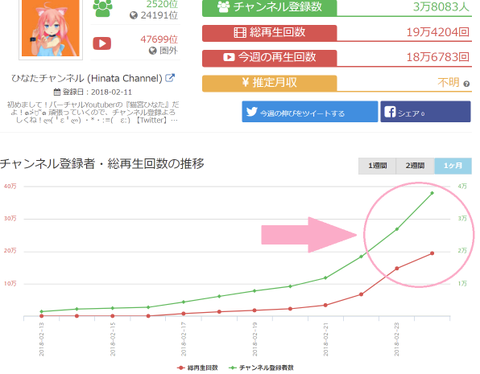
Task: Click the 24191位 world ranking text
Action: [159, 15]
